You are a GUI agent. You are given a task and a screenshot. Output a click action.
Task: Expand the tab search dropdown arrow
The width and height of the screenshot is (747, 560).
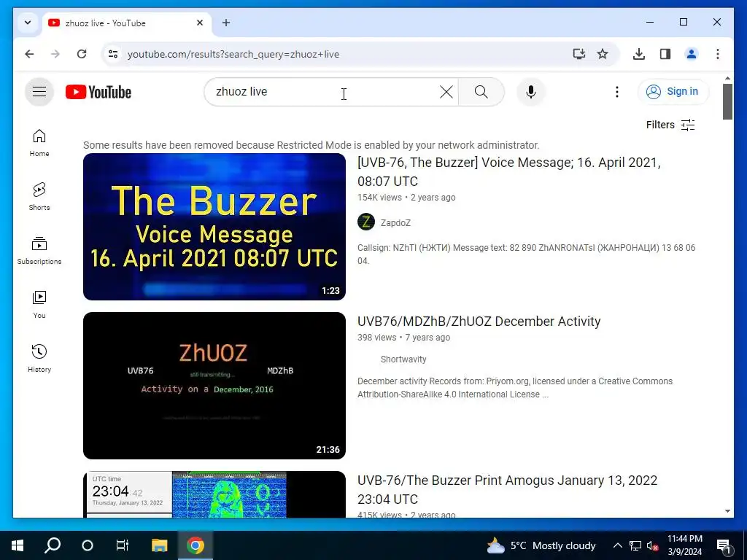tap(28, 23)
